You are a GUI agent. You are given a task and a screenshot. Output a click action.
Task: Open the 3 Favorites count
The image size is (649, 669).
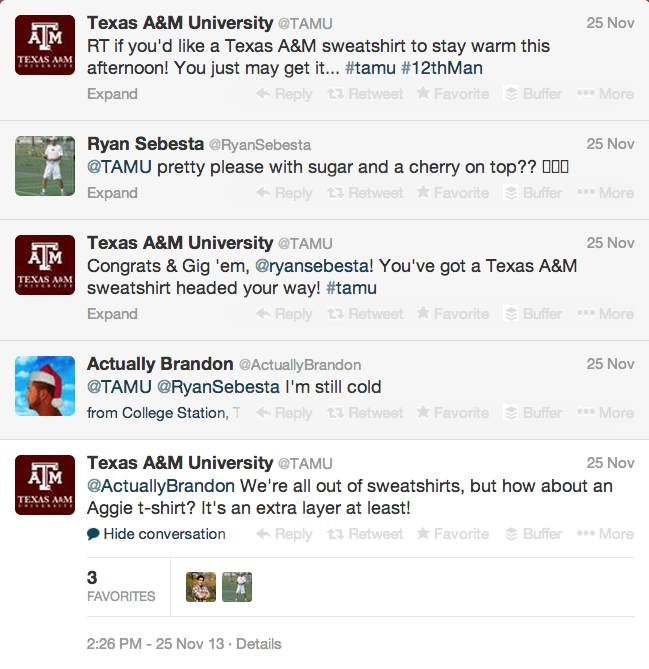point(120,586)
